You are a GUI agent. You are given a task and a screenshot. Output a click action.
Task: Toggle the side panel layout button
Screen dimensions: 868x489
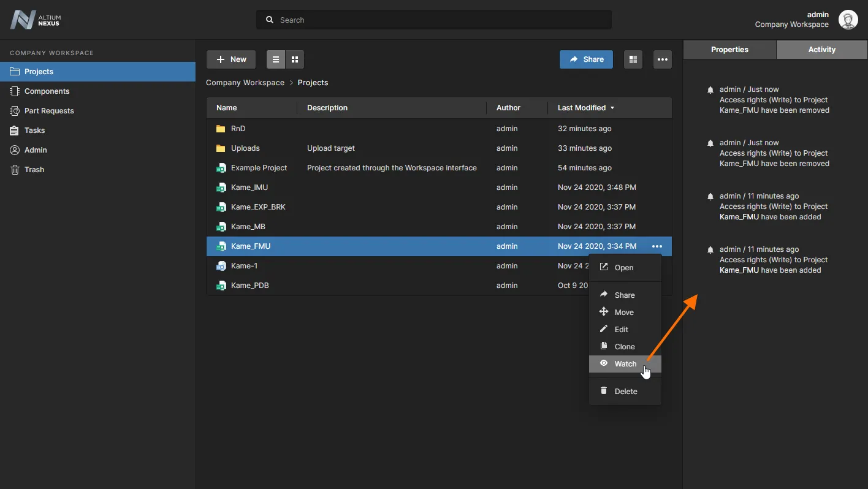(x=633, y=59)
